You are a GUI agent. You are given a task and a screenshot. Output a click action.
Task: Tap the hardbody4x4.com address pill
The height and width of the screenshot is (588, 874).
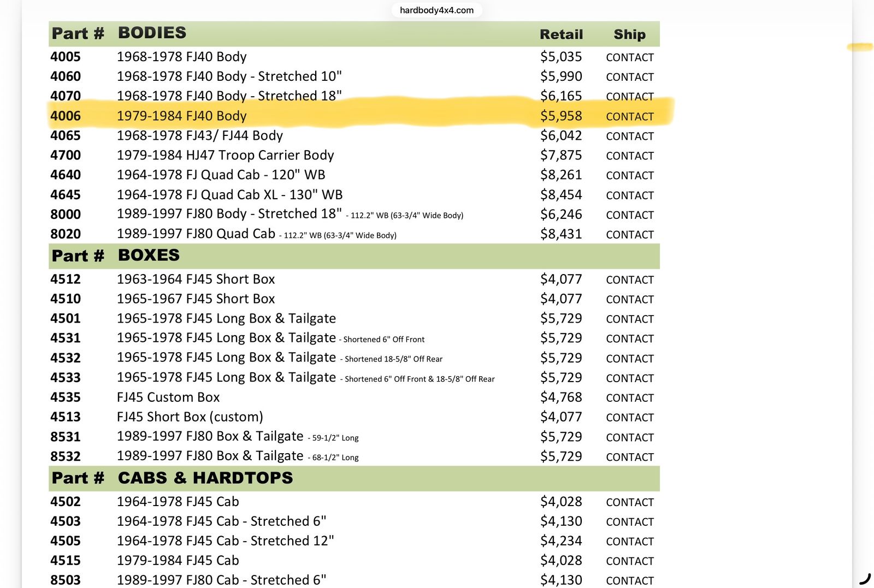(436, 10)
